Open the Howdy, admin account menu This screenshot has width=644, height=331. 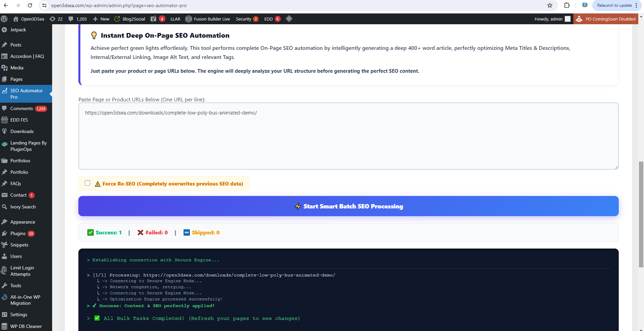tap(552, 19)
